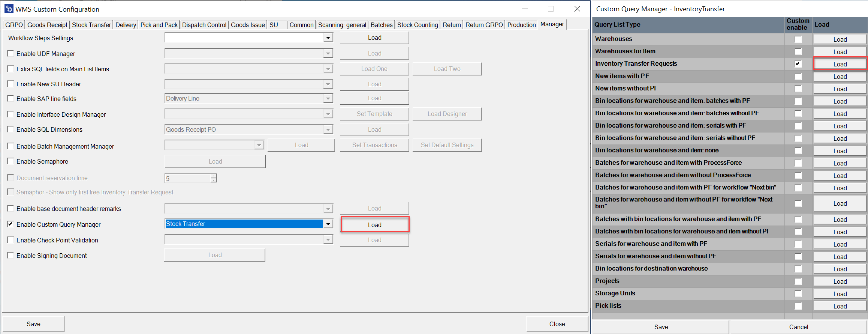This screenshot has width=868, height=334.
Task: Toggle Custom enable for Inventory Transfer Requests
Action: click(798, 64)
